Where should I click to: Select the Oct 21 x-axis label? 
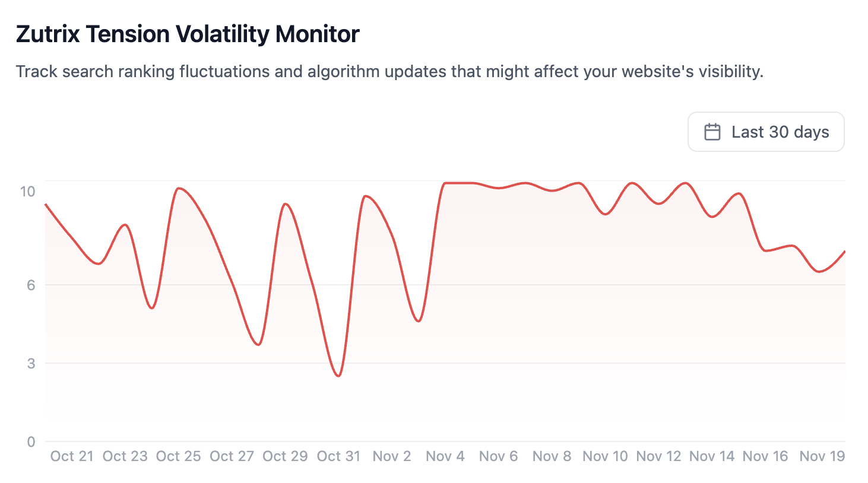[x=72, y=456]
